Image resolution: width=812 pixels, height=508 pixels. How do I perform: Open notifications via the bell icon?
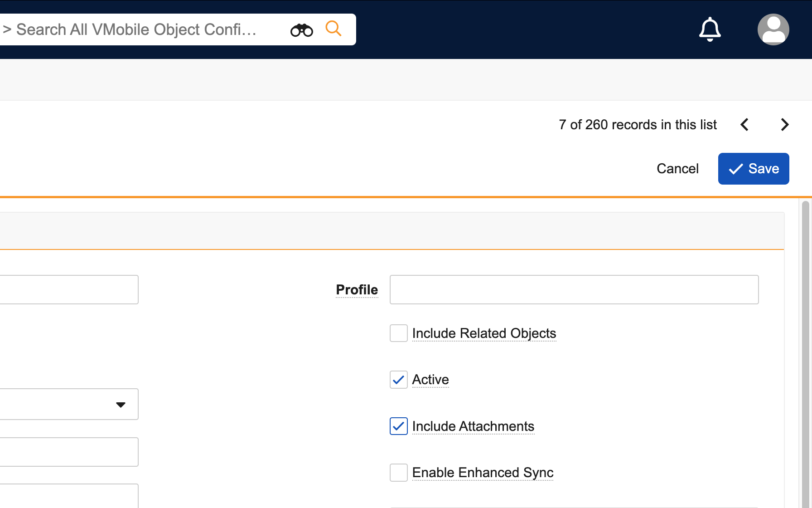click(x=710, y=29)
